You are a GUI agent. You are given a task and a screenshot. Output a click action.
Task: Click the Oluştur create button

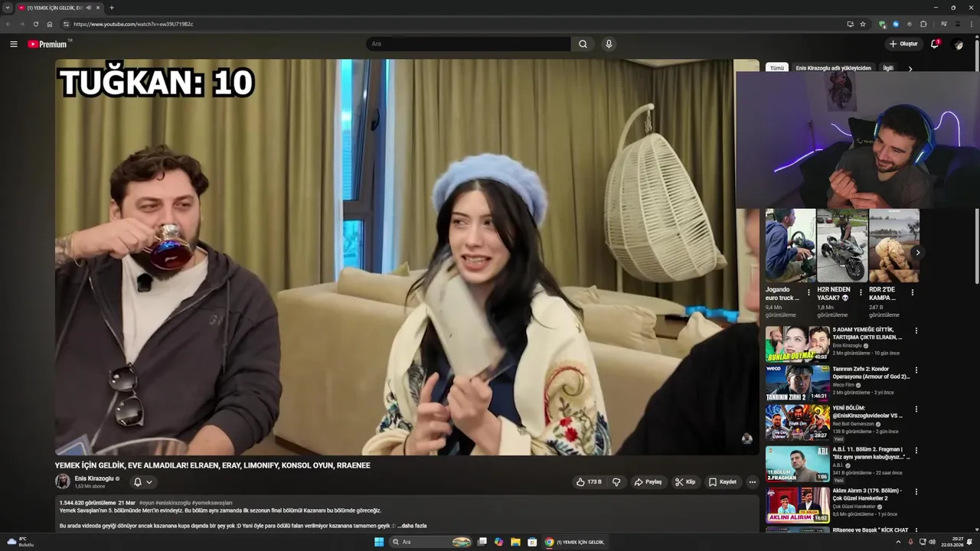point(903,44)
